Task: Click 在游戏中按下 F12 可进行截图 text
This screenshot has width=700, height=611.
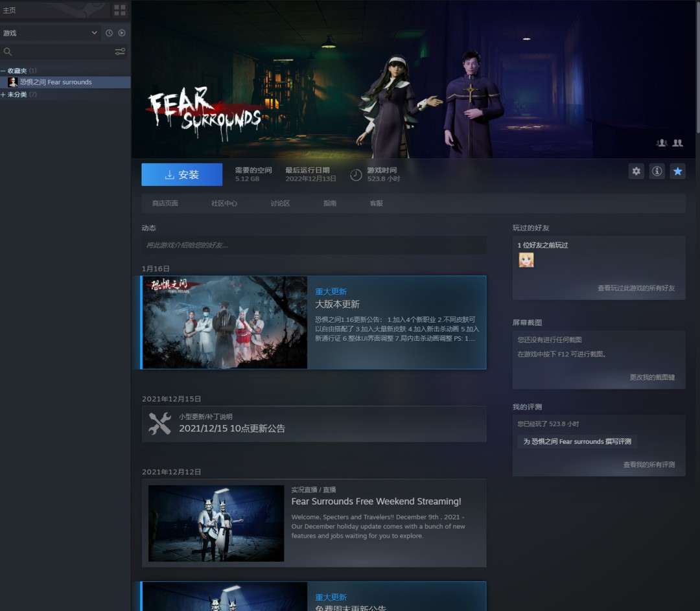Action: [561, 354]
